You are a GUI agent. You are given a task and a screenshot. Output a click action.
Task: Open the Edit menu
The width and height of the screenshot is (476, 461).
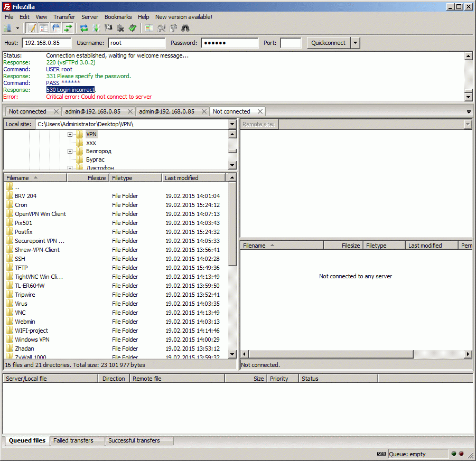coord(24,17)
